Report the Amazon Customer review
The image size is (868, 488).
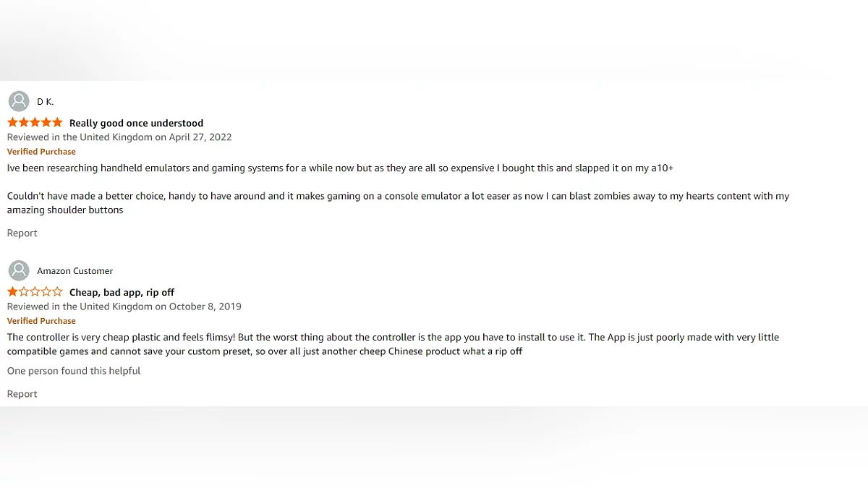(22, 394)
